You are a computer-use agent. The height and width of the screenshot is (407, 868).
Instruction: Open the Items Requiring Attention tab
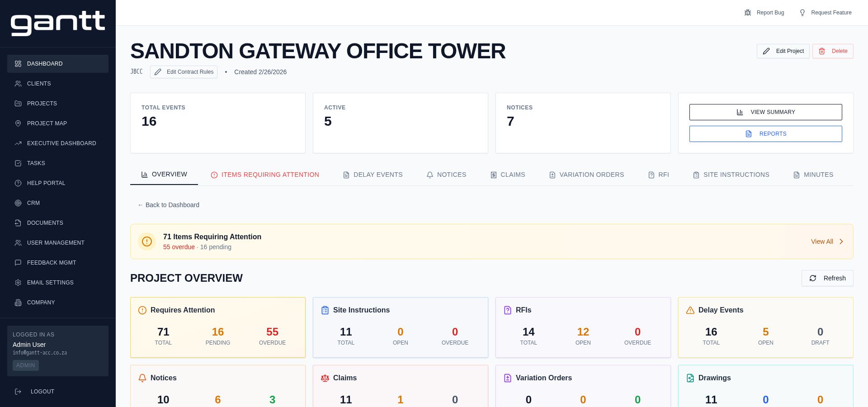pyautogui.click(x=265, y=175)
